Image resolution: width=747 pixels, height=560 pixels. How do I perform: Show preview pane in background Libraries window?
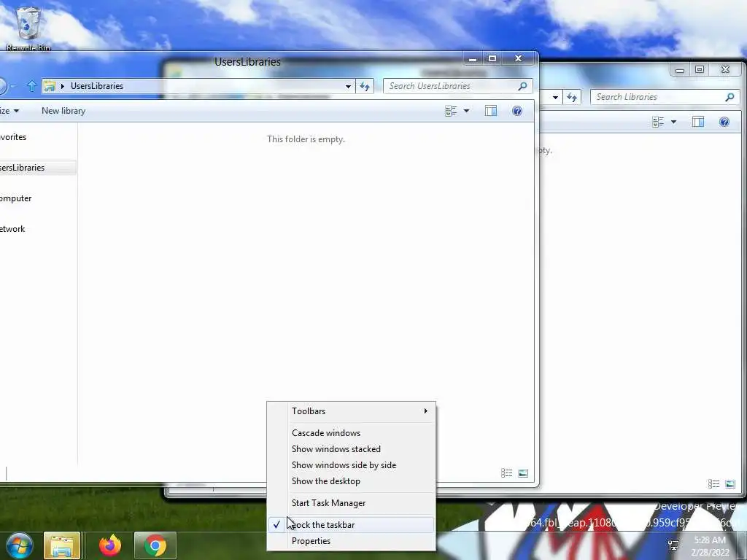[698, 122]
